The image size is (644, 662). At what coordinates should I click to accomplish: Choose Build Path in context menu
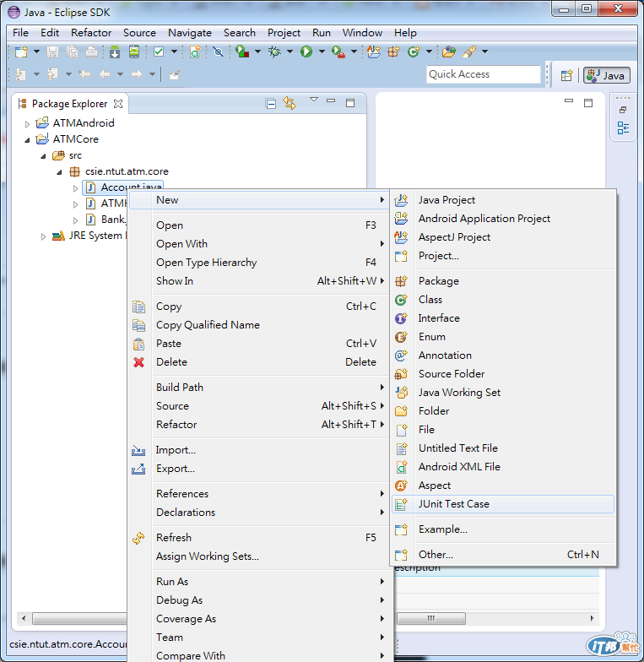click(259, 388)
